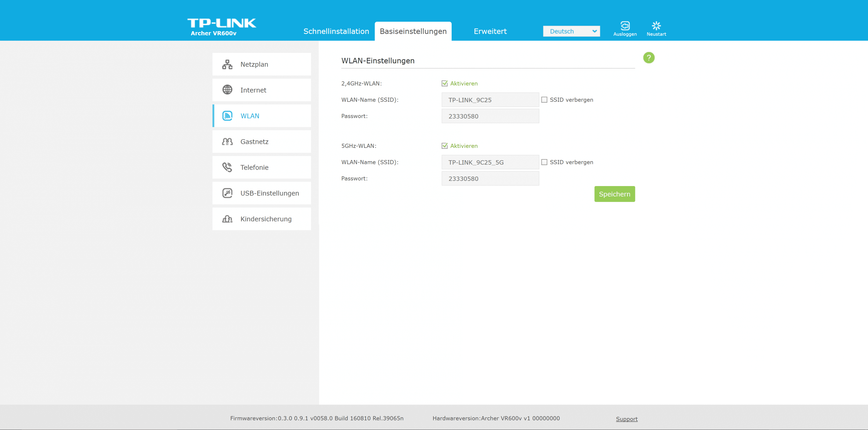Click the Kindersicherung icon
The image size is (868, 430).
click(227, 219)
